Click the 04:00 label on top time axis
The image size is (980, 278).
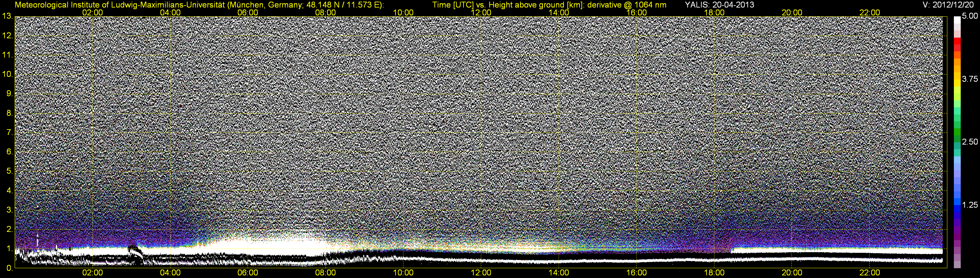click(170, 12)
